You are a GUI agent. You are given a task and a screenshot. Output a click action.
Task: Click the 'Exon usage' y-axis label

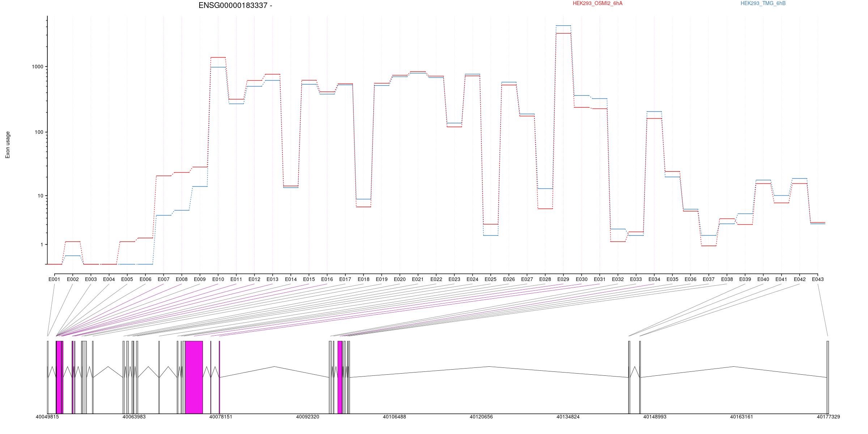point(8,145)
